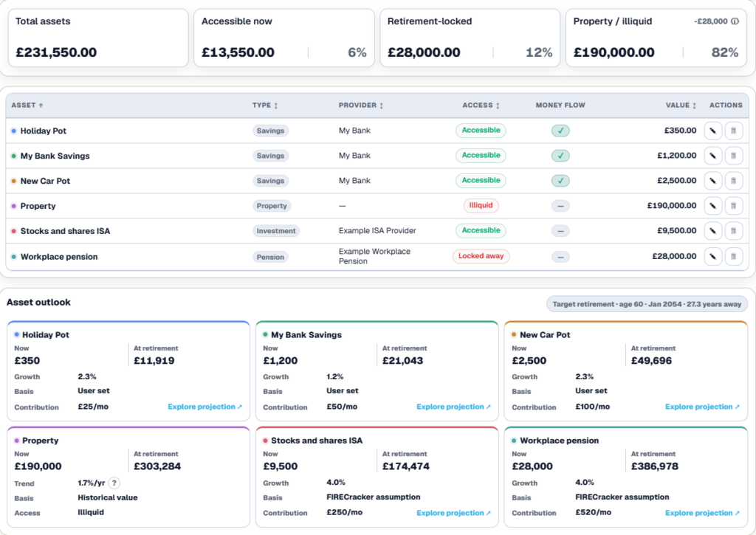This screenshot has height=535, width=756.
Task: Open Explore projection for Holiday Pot
Action: (205, 407)
